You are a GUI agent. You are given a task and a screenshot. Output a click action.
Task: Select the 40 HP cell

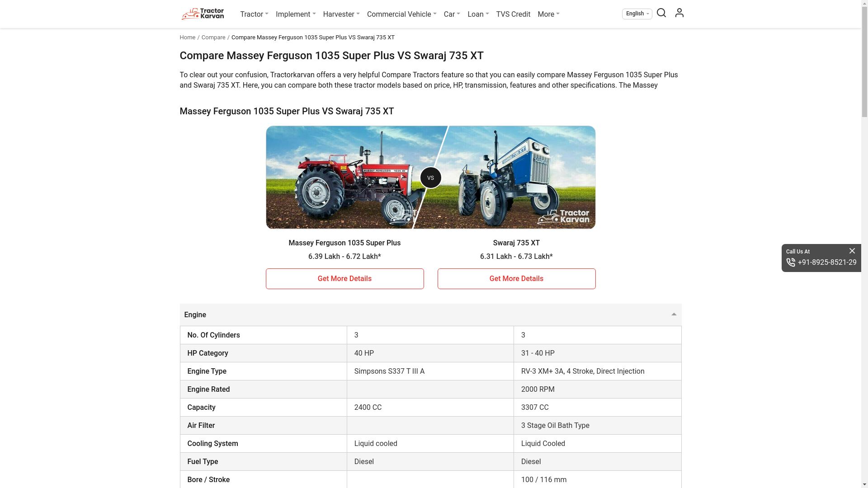coord(430,353)
